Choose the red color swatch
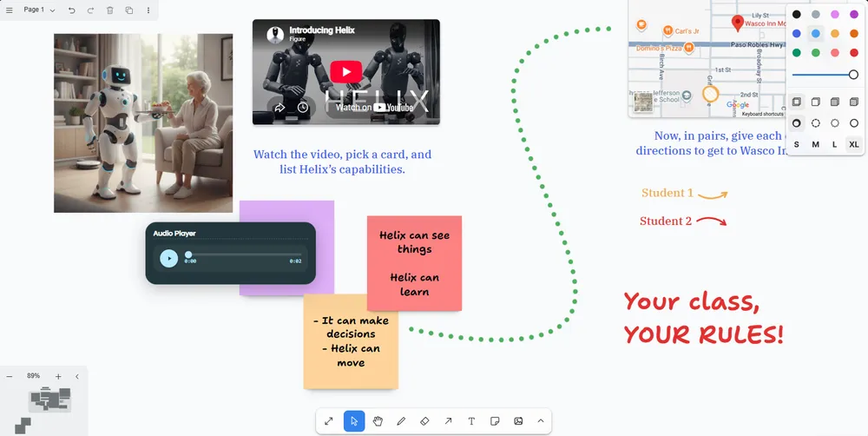 point(854,53)
